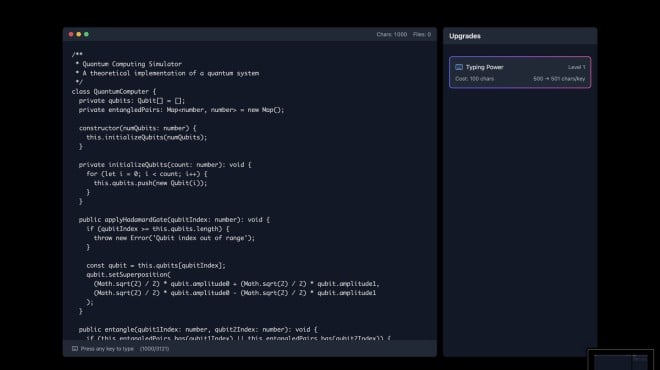Click the "Files: 0" counter
The image size is (660, 370).
point(422,35)
